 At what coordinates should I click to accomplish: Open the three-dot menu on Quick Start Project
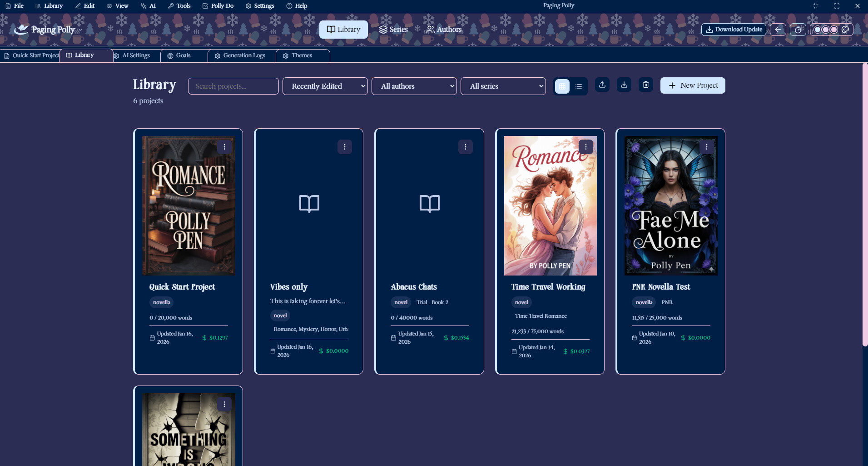pos(224,147)
